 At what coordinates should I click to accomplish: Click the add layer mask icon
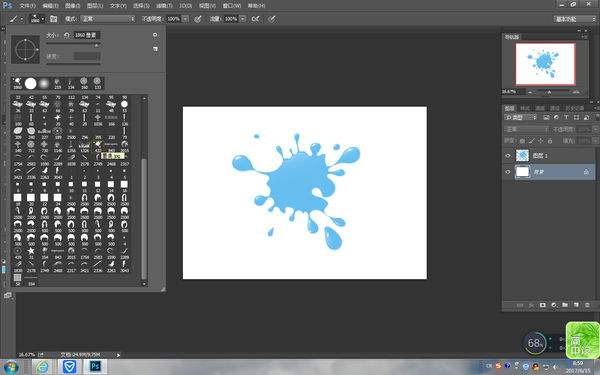pos(543,305)
